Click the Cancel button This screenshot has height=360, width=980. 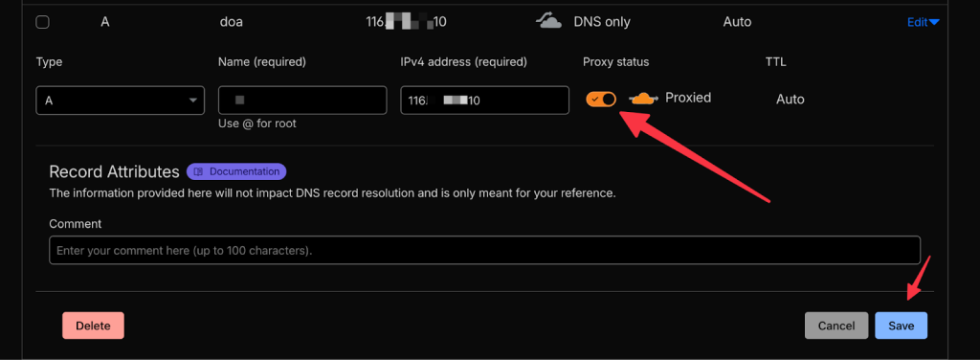pos(836,326)
